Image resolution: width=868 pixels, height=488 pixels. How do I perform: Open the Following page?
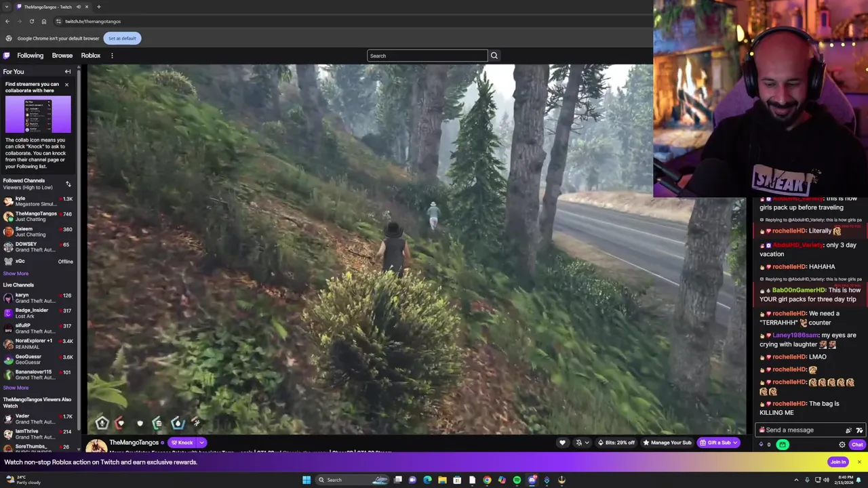(30, 56)
